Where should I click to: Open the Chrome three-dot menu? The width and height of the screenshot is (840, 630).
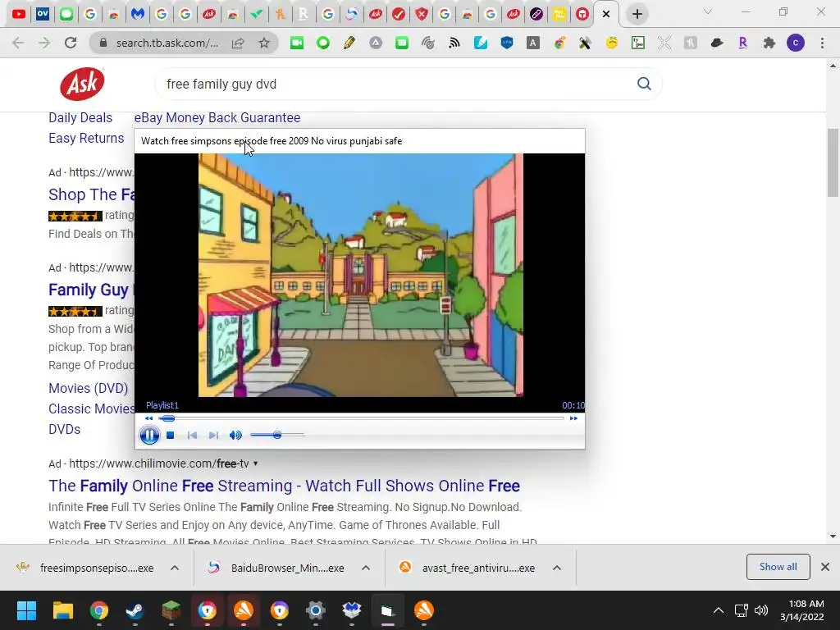[x=822, y=43]
